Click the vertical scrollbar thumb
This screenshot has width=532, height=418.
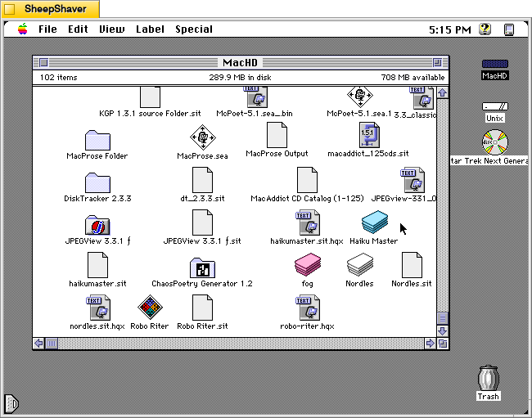point(443,318)
